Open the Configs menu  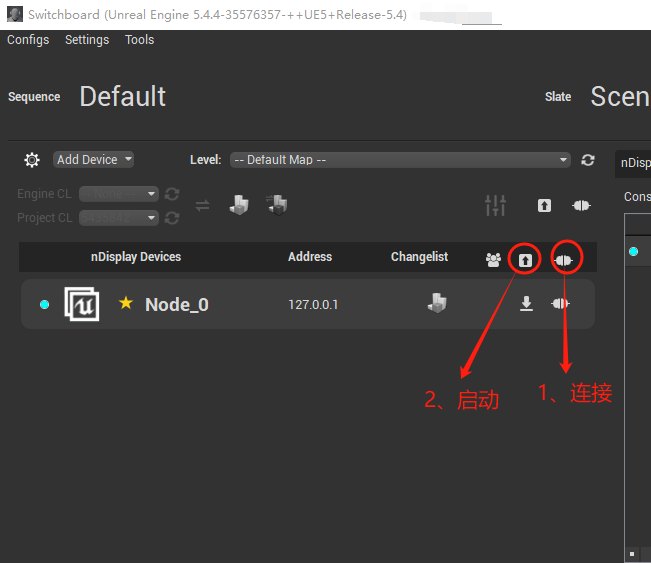tap(28, 40)
